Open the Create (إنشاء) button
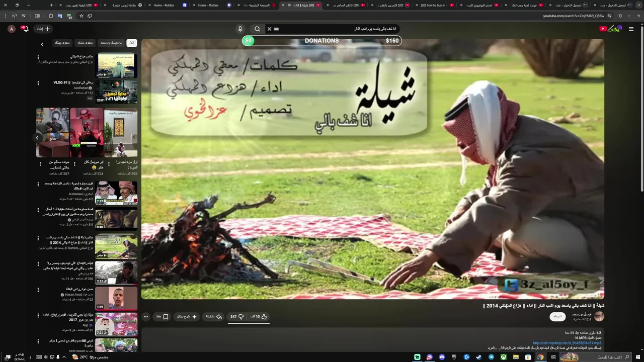The width and height of the screenshot is (644, 362). click(44, 29)
